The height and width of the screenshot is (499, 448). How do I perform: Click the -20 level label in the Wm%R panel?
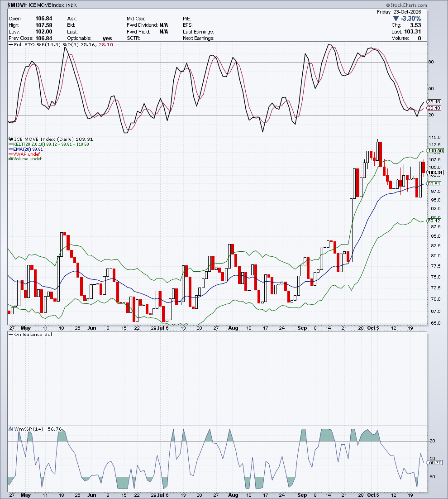pos(432,441)
